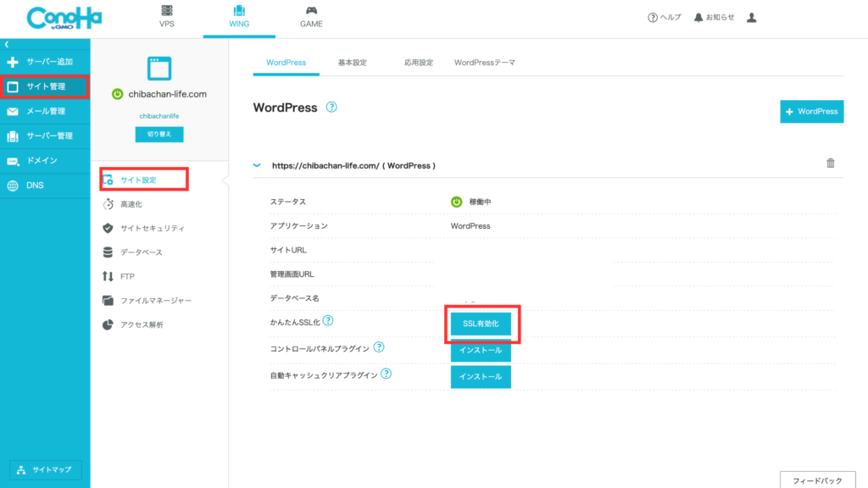
Task: Open アクセス解析 submenu item
Action: tap(133, 324)
